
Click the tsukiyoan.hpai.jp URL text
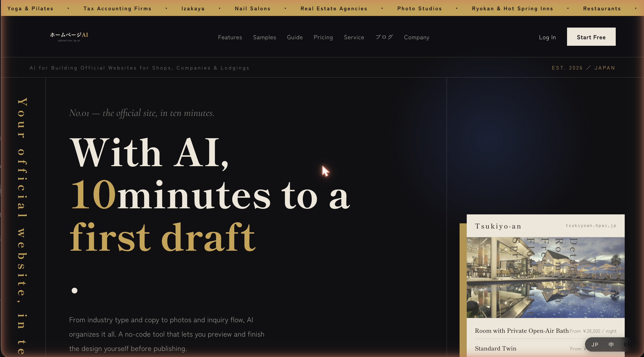591,226
